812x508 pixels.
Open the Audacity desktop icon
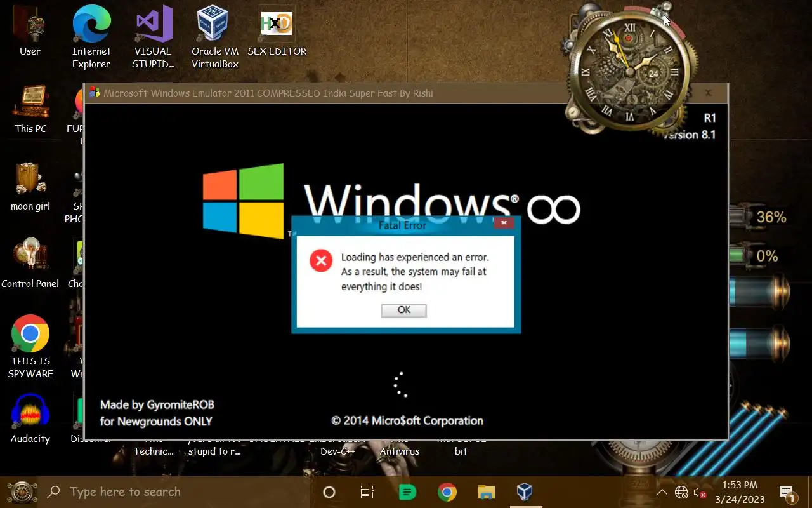coord(30,419)
